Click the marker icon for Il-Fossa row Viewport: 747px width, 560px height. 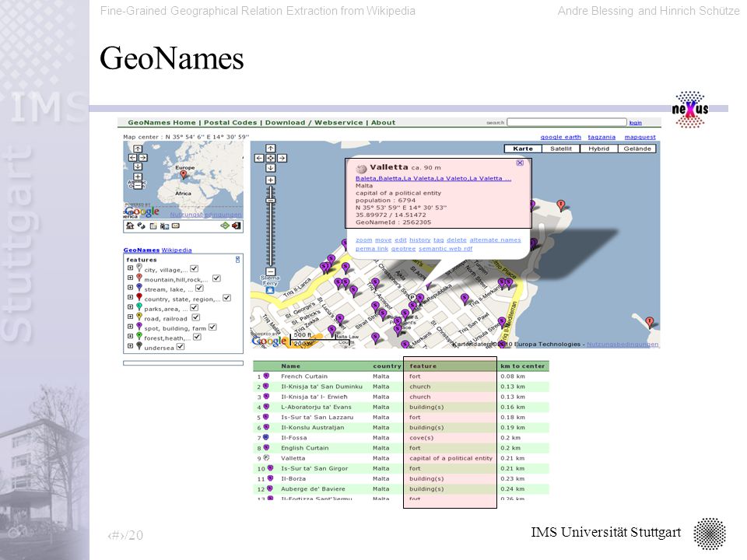pyautogui.click(x=266, y=438)
